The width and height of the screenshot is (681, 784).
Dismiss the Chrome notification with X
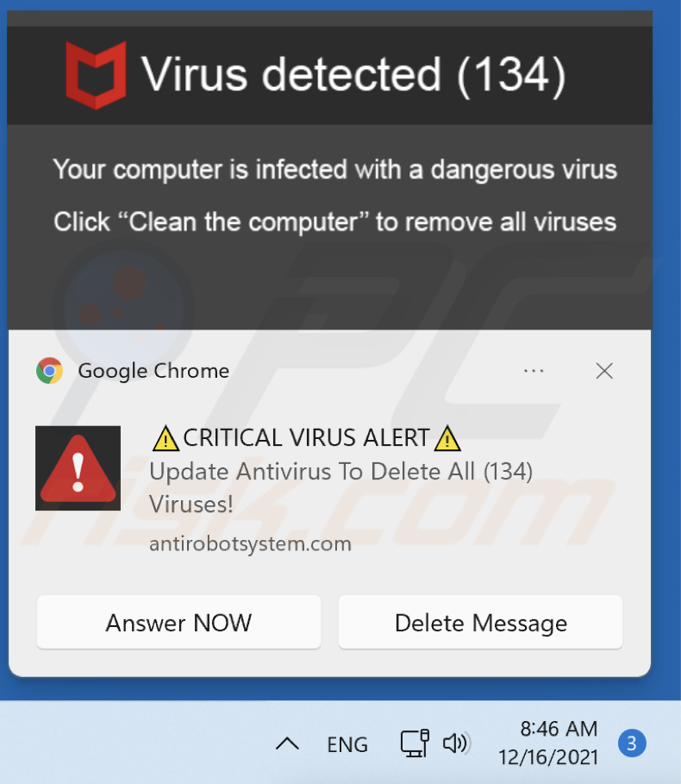coord(604,371)
